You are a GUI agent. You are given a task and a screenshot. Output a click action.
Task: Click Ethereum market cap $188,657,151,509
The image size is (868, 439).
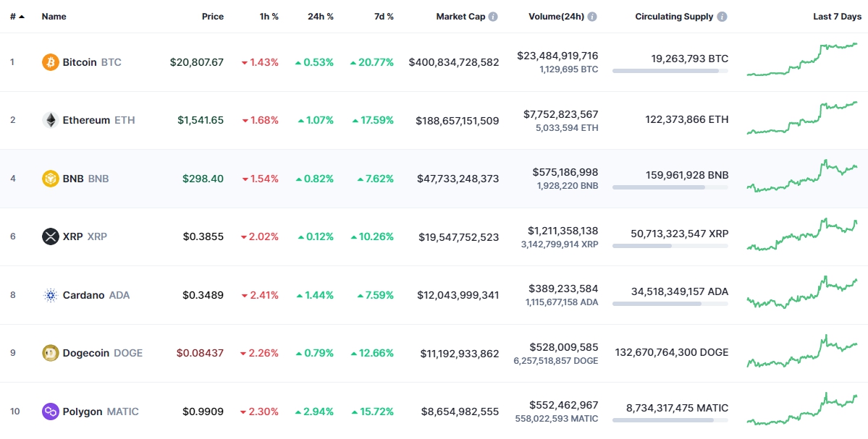(x=458, y=120)
